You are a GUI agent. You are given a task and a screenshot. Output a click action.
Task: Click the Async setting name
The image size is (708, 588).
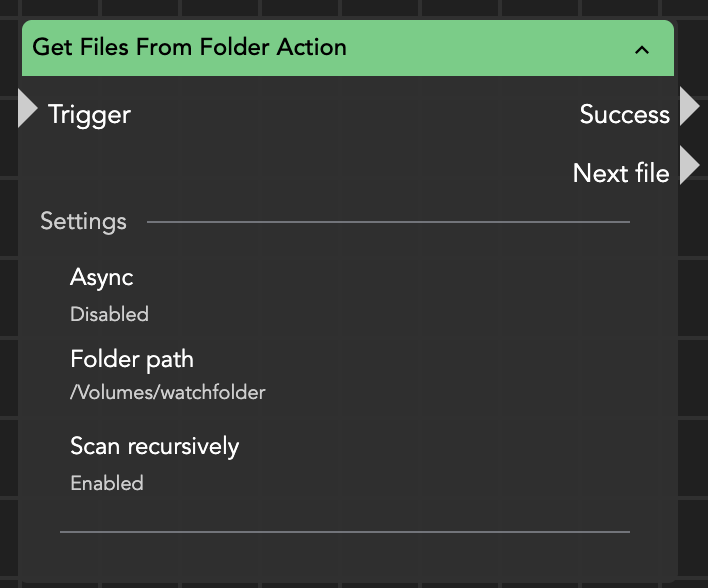(x=101, y=277)
